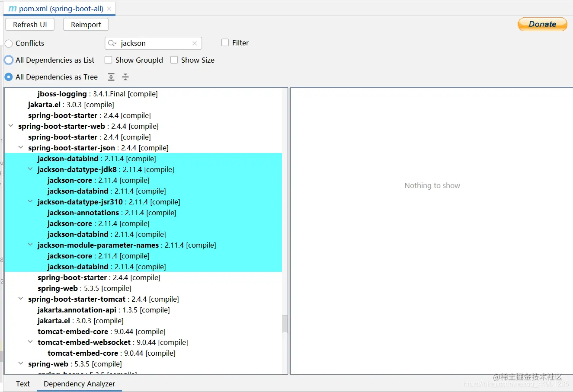573x392 pixels.
Task: Collapse the jackson-datatype-jsr310 node
Action: tap(30, 201)
